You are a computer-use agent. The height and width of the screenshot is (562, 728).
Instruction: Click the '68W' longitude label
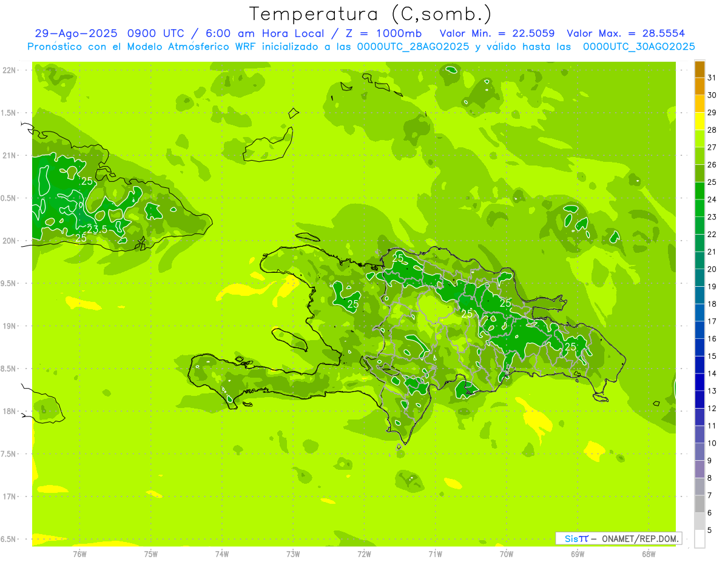click(x=649, y=554)
